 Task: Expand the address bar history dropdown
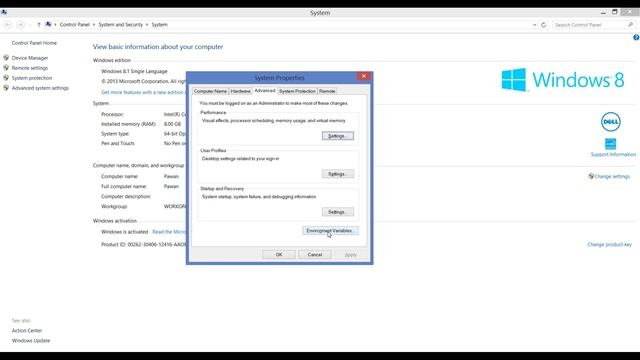(x=534, y=25)
